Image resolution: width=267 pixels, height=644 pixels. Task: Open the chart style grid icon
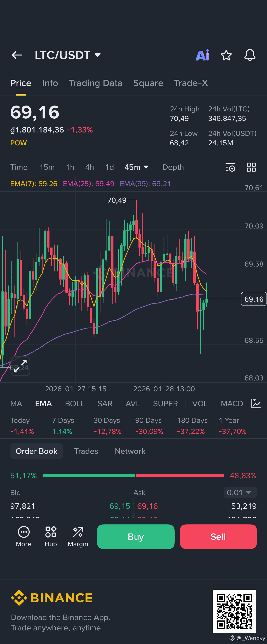251,167
